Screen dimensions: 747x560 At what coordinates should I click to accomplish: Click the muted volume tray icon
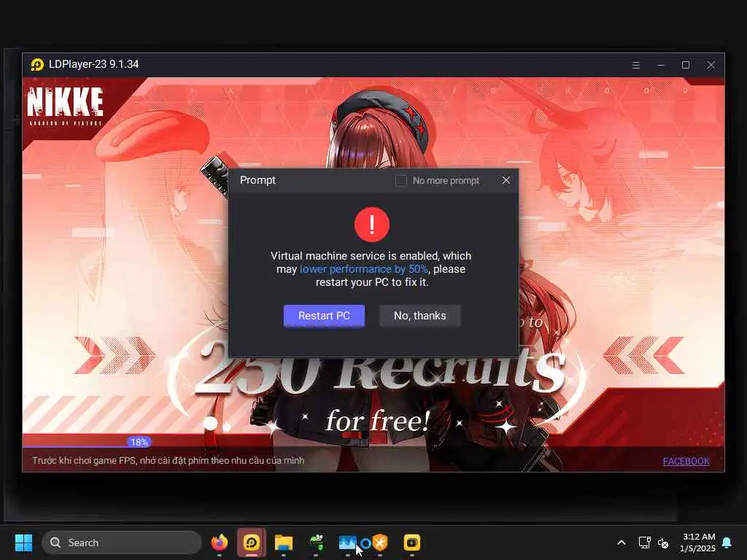coord(663,542)
